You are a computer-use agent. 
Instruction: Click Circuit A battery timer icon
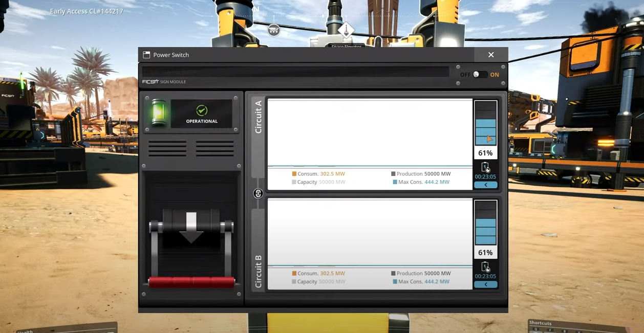point(485,167)
